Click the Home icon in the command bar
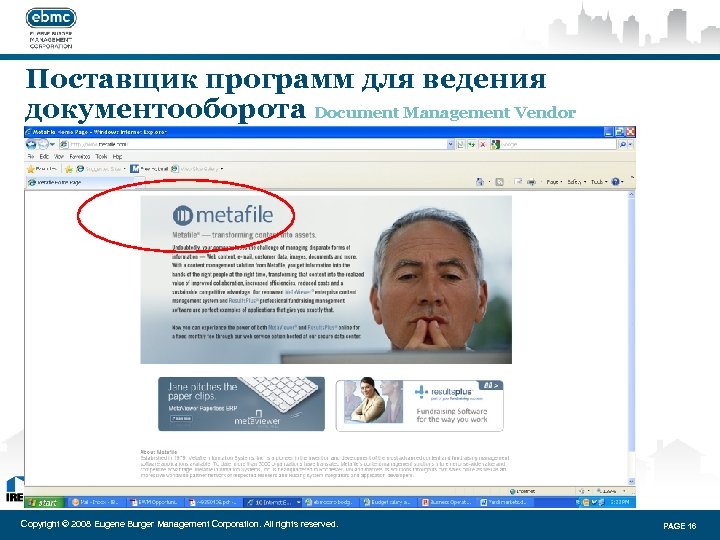Screen dimensions: 720x540 click(x=480, y=182)
